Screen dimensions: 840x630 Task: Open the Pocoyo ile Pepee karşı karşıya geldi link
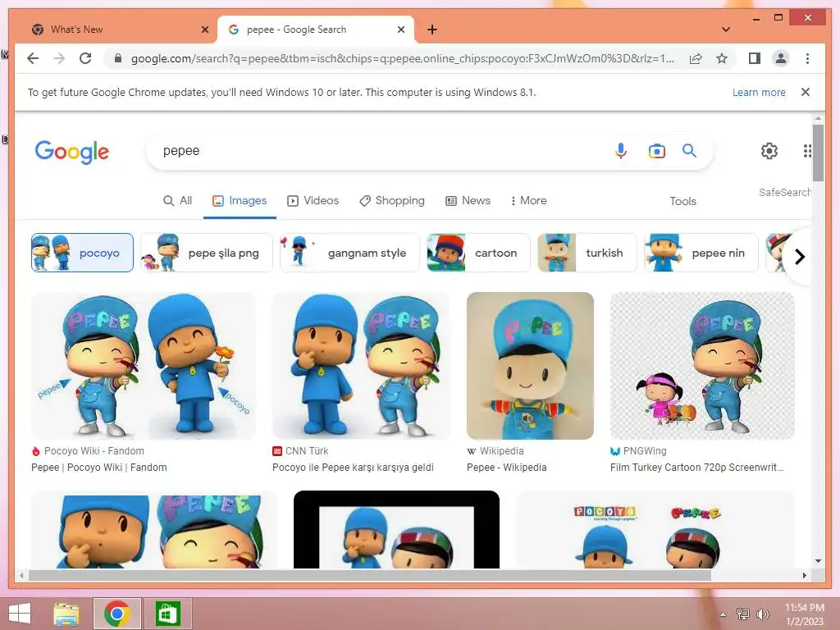tap(353, 467)
